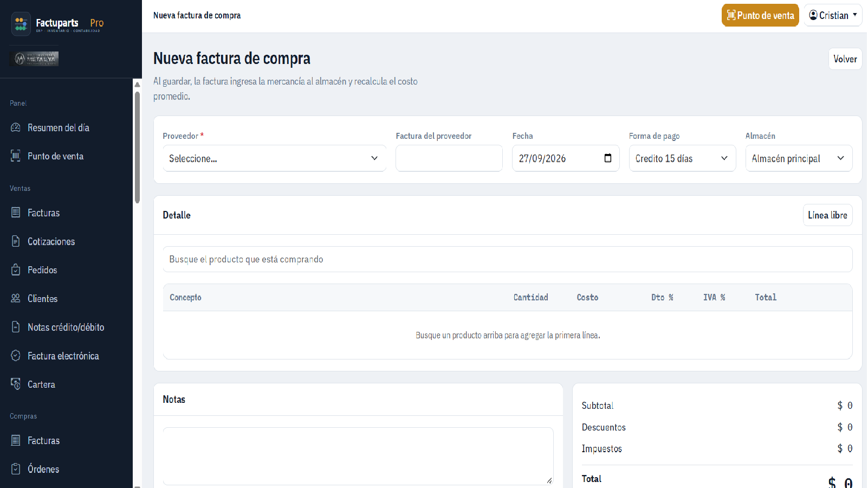Click the orange Punto de venta button
The width and height of the screenshot is (868, 488).
tap(760, 15)
